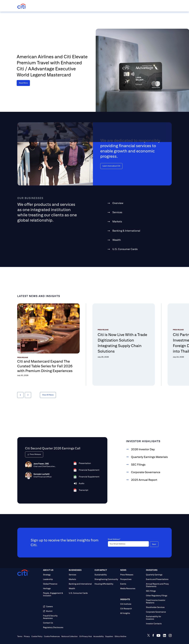Click Read More on the AAdvantage story
The image size is (189, 644).
23,83
